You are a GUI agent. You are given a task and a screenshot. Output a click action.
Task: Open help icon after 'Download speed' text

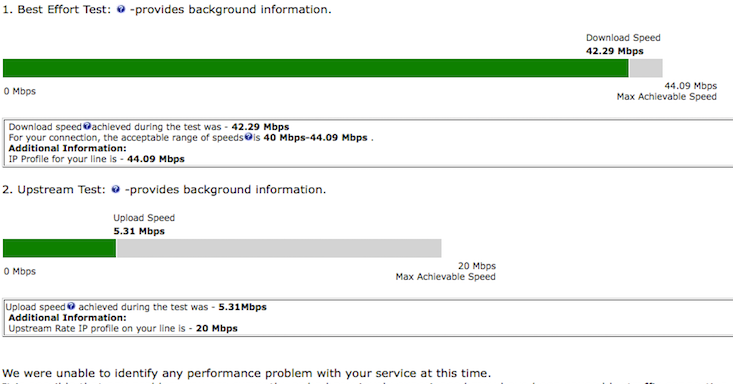86,126
